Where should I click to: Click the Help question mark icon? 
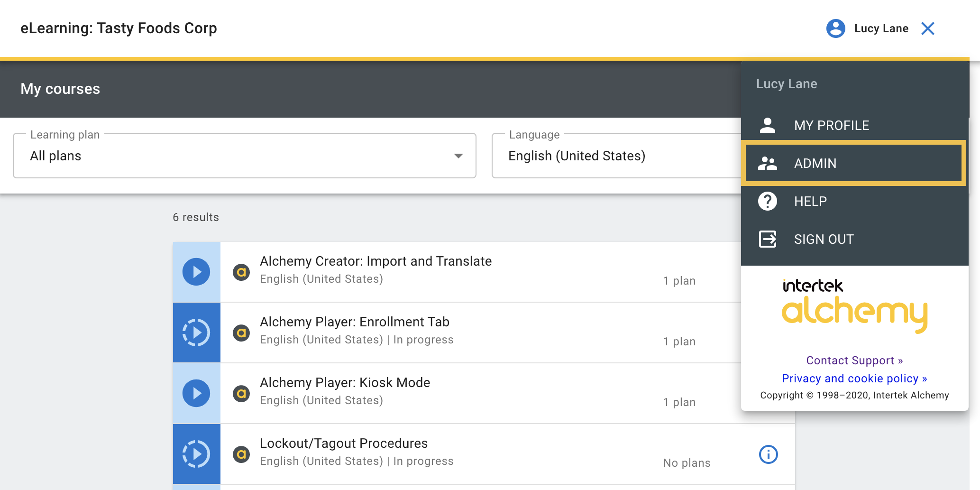click(768, 201)
